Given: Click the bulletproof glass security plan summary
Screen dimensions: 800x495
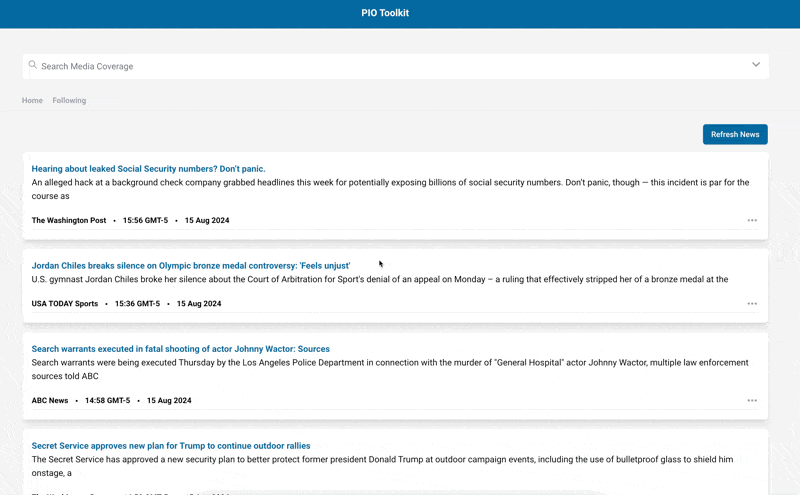Looking at the screenshot, I should click(380, 465).
